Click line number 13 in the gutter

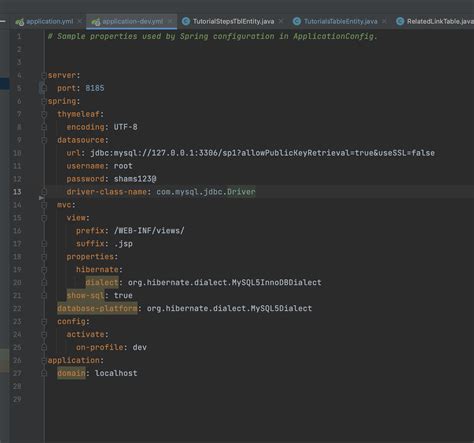point(17,192)
